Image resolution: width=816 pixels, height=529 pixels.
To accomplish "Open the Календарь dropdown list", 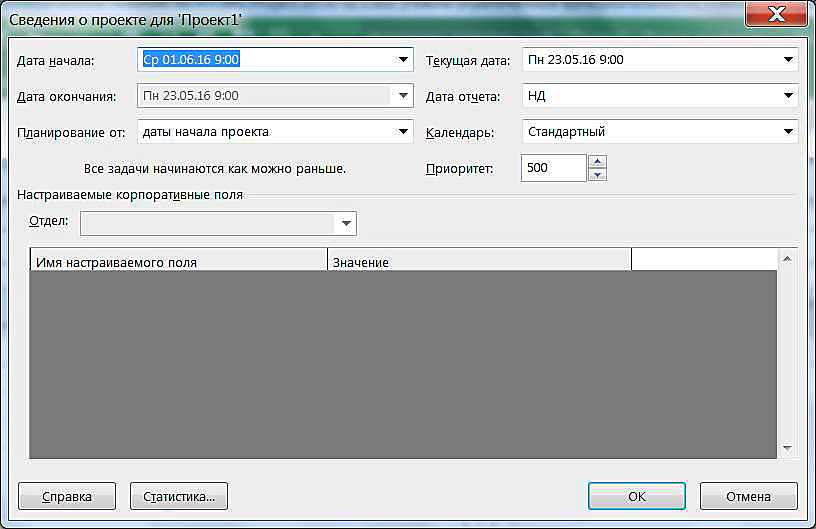I will pos(788,132).
